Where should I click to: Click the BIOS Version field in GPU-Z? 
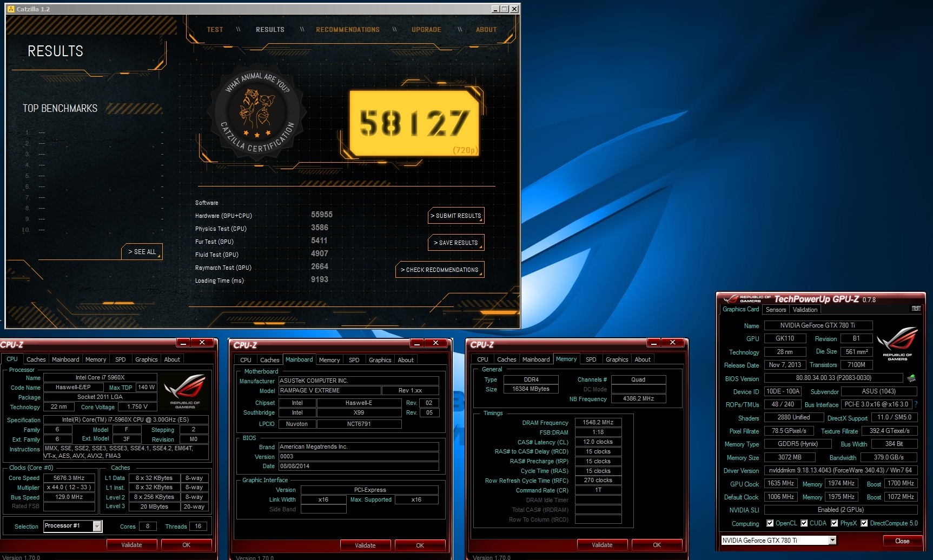coord(833,378)
